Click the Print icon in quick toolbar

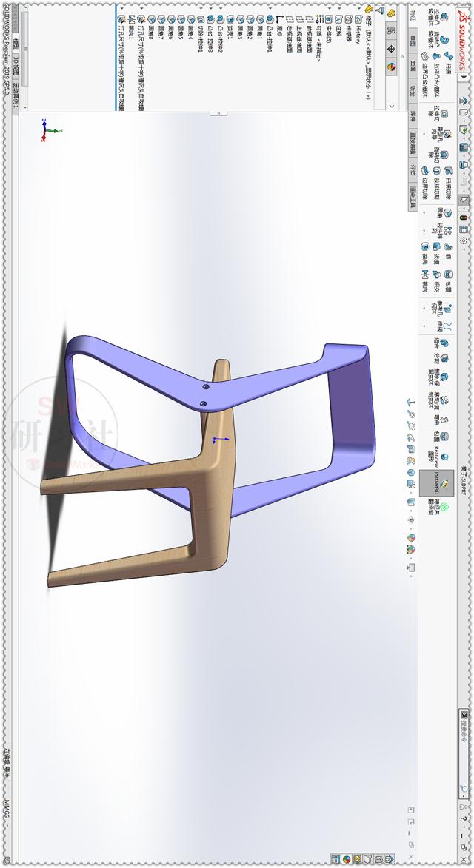tap(464, 164)
